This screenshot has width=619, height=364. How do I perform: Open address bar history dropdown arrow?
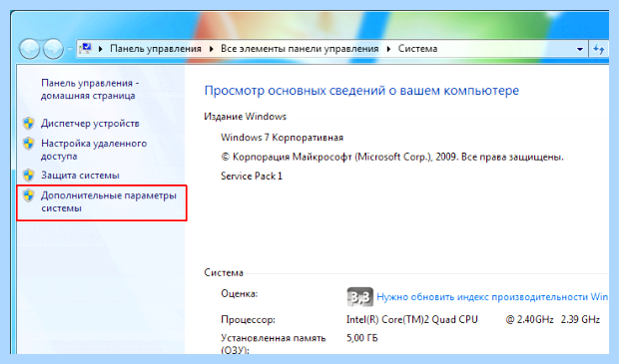[x=580, y=49]
